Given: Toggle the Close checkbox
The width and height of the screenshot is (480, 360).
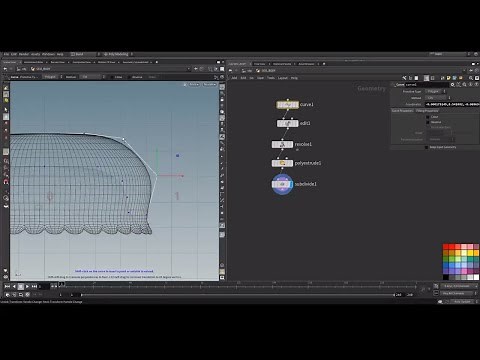Looking at the screenshot, I should tap(428, 117).
